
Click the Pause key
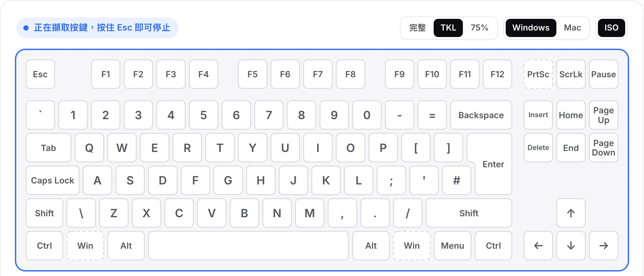click(x=603, y=74)
